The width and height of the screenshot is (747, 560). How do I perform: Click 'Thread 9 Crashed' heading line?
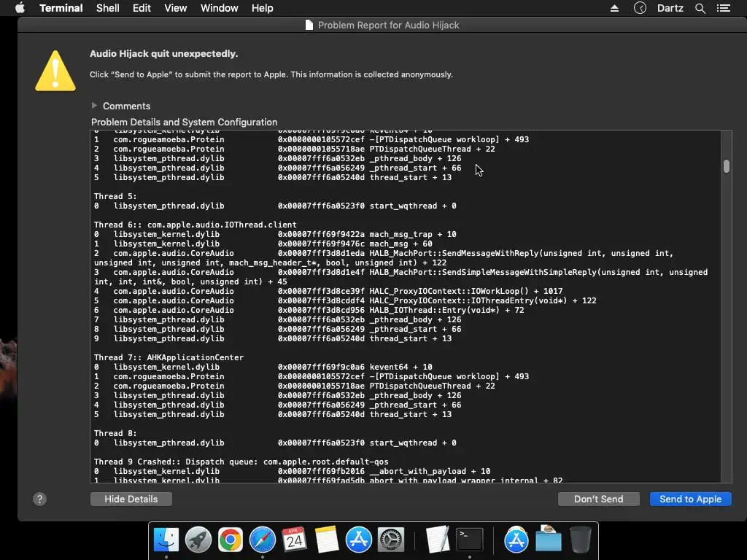[x=241, y=462]
